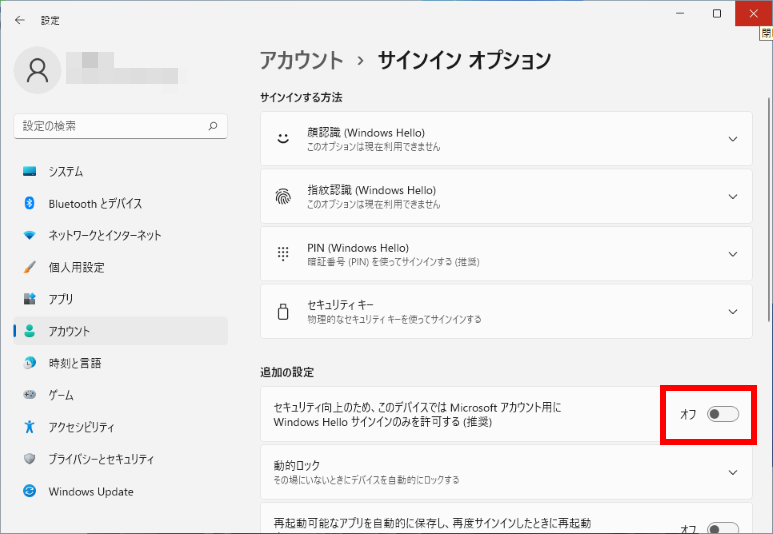Viewport: 773px width, 534px height.
Task: Expand PIN (Windows Hello) chevron
Action: tap(733, 254)
